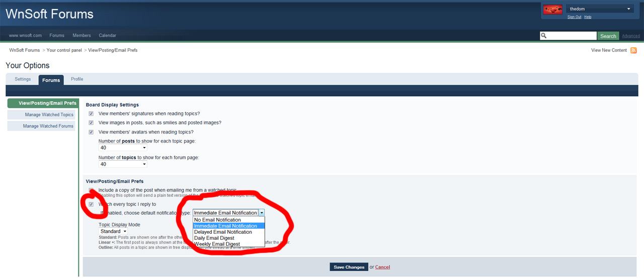The width and height of the screenshot is (644, 278).
Task: Open posts per topic page dropdown
Action: pyautogui.click(x=123, y=148)
